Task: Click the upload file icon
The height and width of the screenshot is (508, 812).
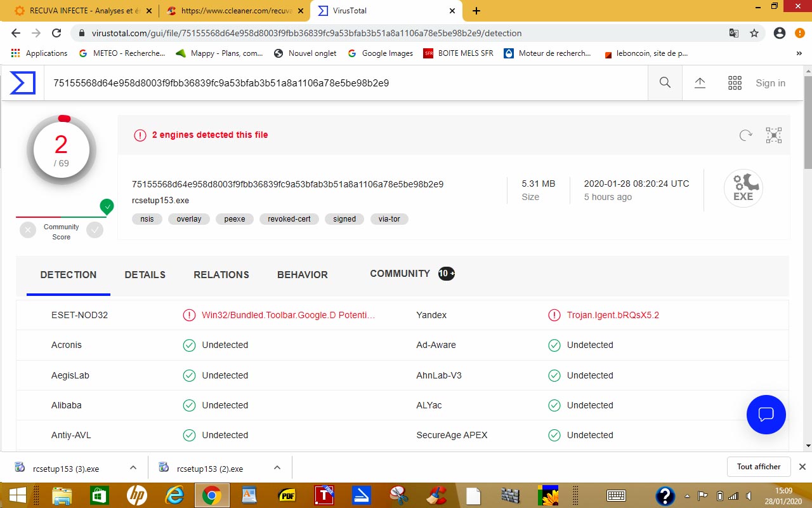Action: (700, 83)
